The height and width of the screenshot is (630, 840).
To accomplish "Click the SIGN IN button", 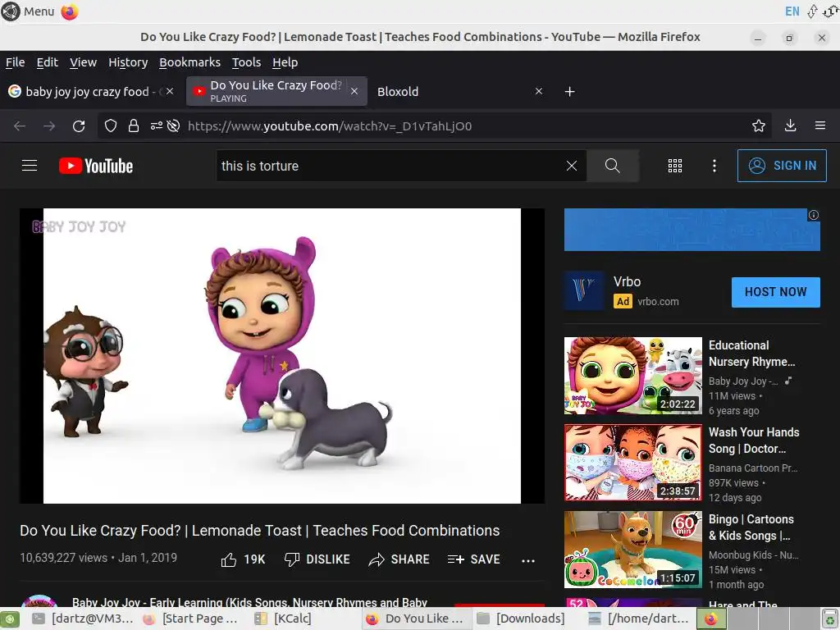I will click(782, 166).
